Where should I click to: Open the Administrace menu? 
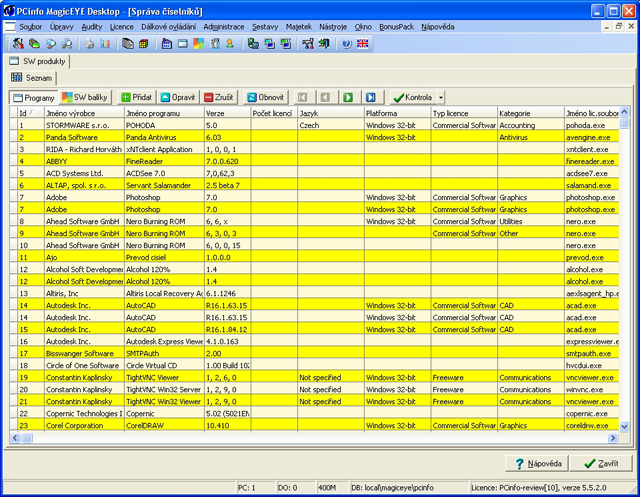224,27
